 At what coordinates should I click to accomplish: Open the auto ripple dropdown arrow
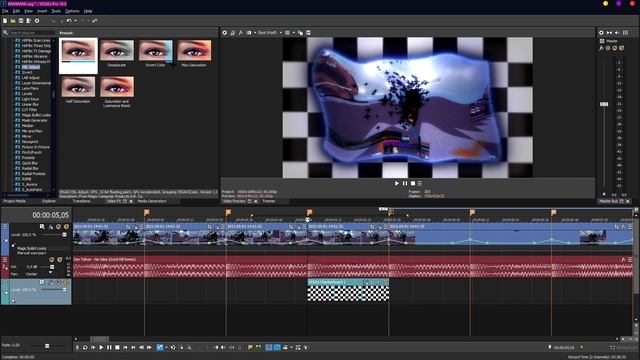click(x=291, y=347)
